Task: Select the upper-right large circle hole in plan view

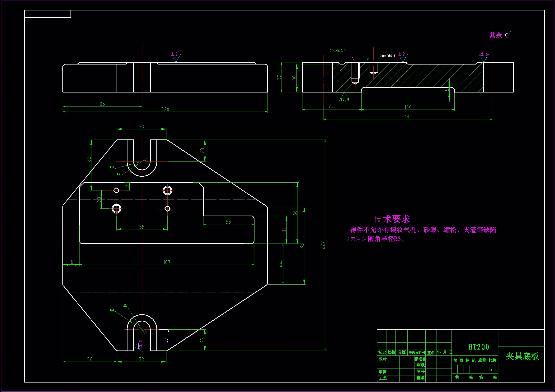Action: [x=167, y=190]
